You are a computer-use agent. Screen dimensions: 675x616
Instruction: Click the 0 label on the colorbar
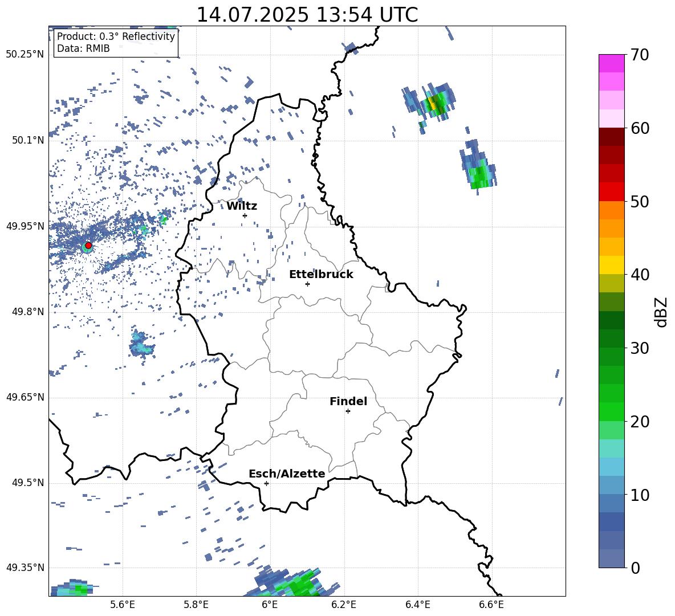coord(635,568)
